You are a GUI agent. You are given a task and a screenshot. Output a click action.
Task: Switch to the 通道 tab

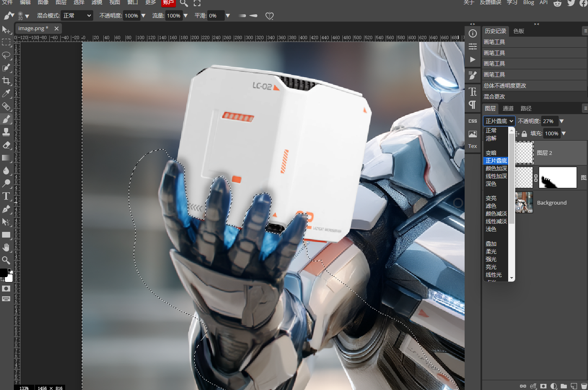click(508, 108)
